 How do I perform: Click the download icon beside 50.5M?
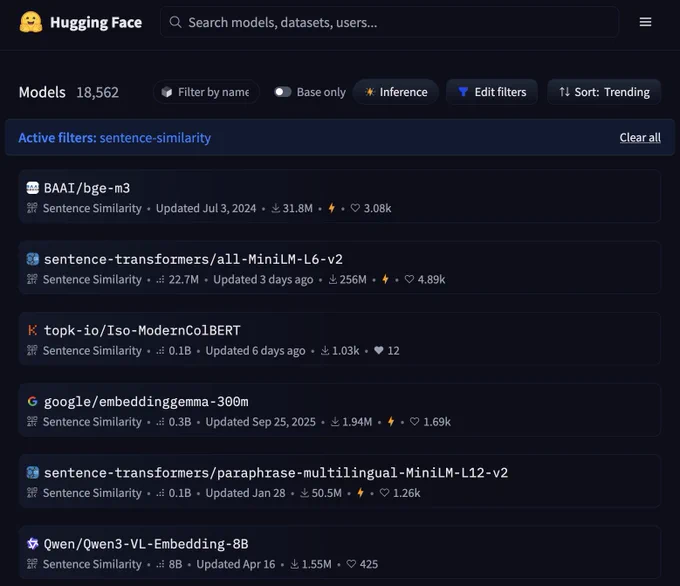tap(304, 492)
